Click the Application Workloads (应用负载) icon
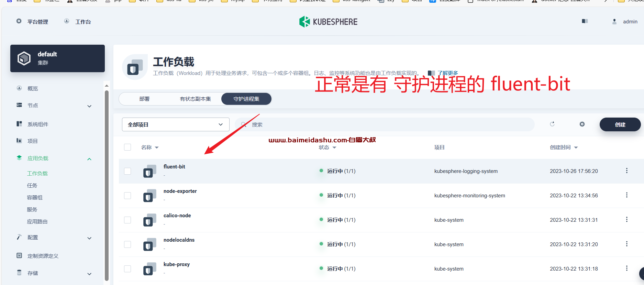Viewport: 644px width, 285px height. pyautogui.click(x=19, y=158)
